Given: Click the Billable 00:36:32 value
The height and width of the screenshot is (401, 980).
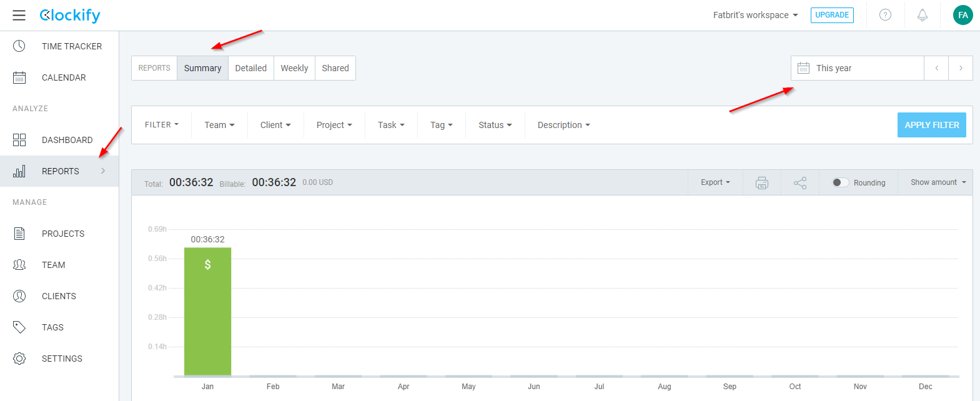Looking at the screenshot, I should [x=274, y=182].
